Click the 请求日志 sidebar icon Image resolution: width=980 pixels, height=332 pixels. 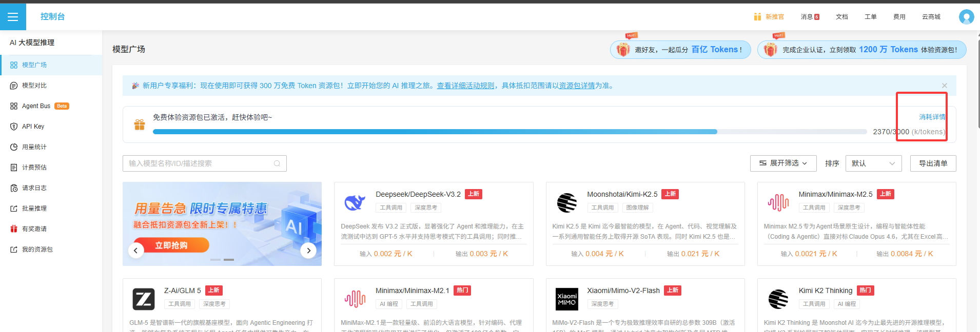click(14, 188)
